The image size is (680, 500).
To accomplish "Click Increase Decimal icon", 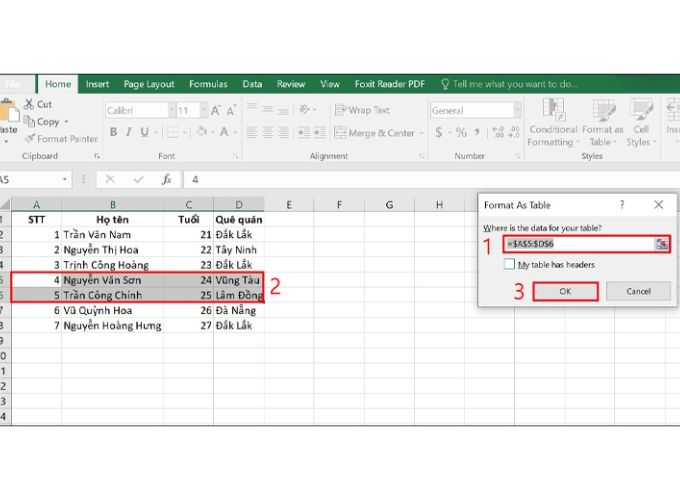I will [x=498, y=132].
